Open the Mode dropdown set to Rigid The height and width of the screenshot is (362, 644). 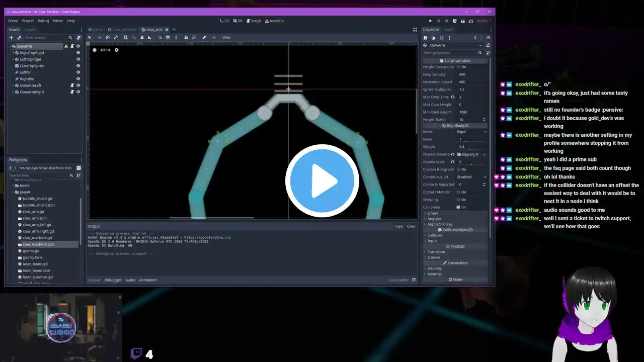tap(471, 132)
